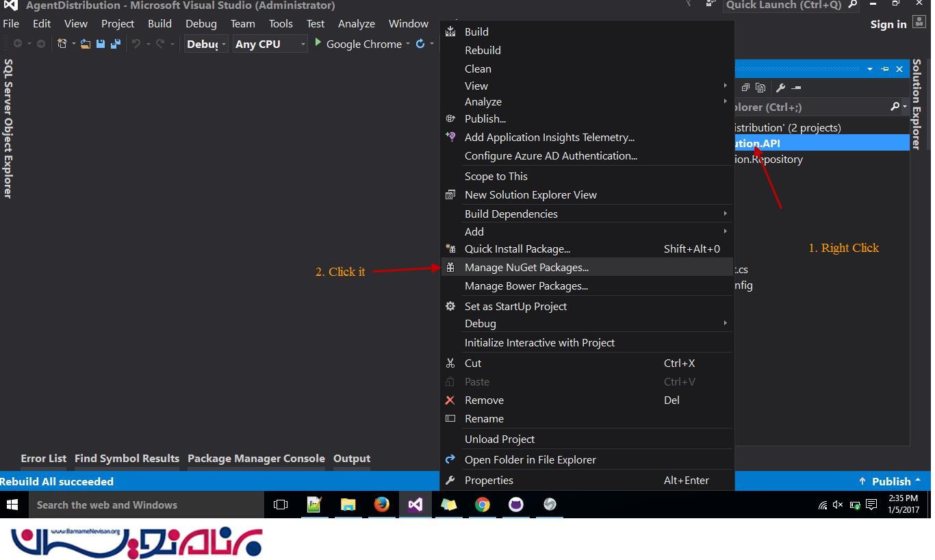Pin the Solution Explorer using the pushpin icon
Viewport: 935px width, 560px height.
885,68
